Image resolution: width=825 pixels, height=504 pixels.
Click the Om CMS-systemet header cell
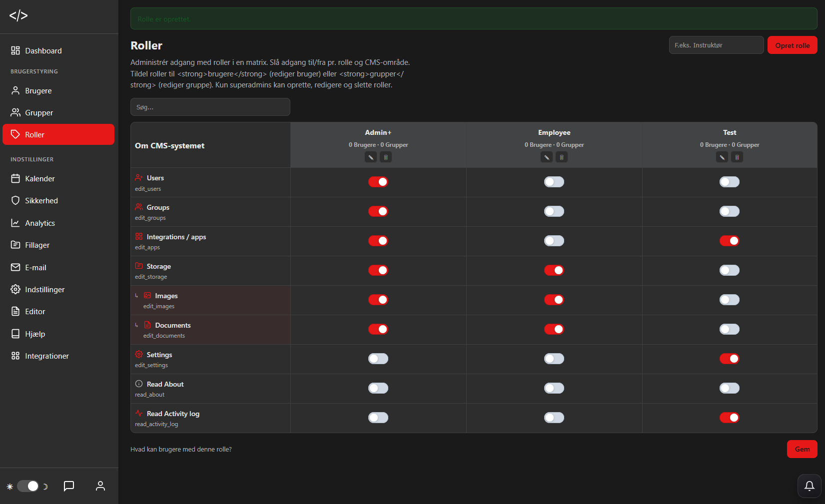[x=210, y=145]
